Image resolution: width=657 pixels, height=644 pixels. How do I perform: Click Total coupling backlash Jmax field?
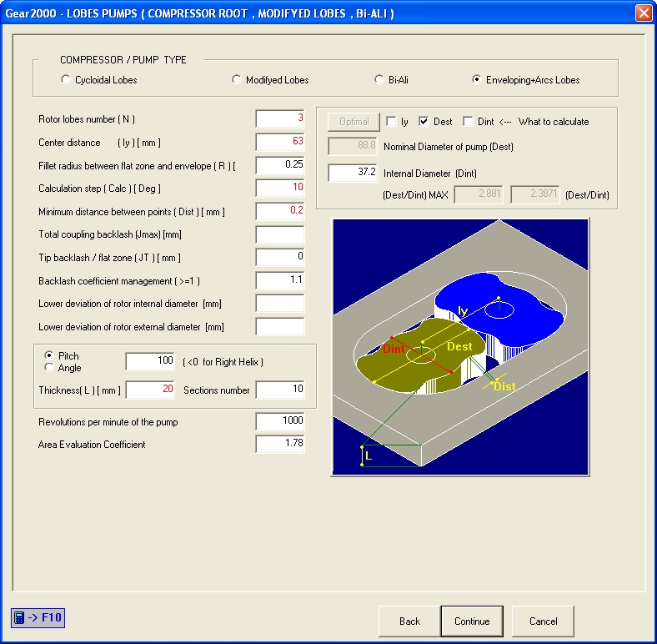(x=280, y=234)
